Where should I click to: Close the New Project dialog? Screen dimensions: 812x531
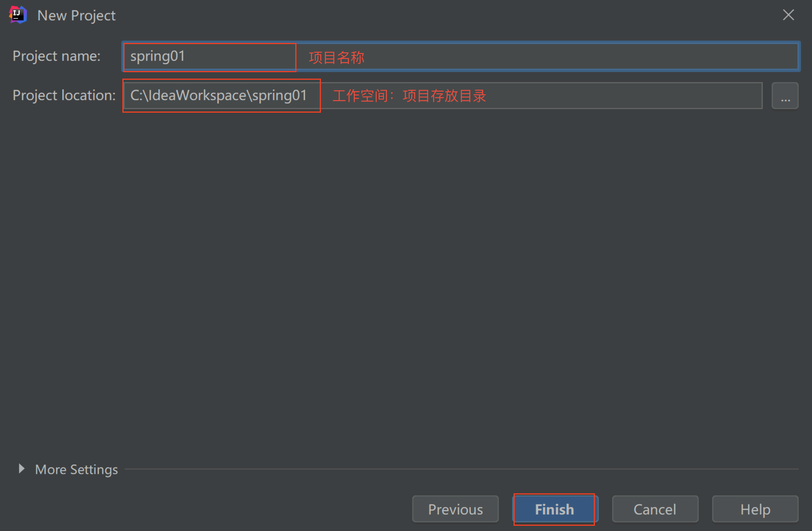[x=788, y=15]
